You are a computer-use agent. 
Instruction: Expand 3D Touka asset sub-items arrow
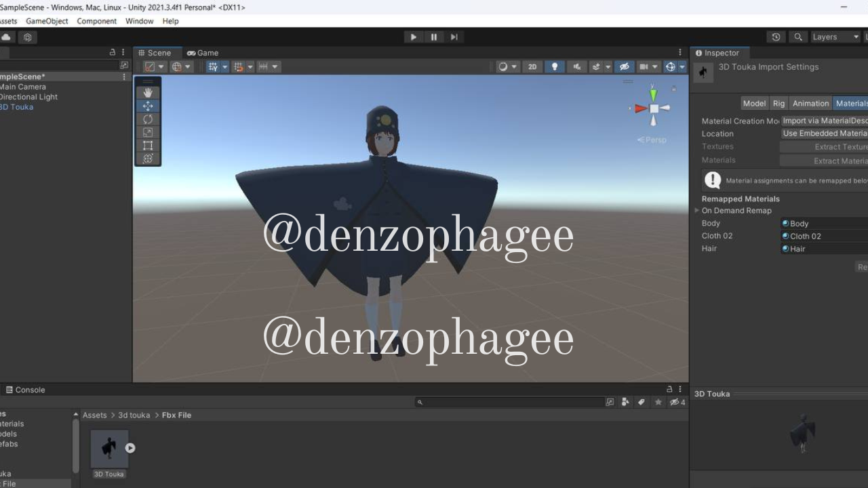click(x=130, y=448)
